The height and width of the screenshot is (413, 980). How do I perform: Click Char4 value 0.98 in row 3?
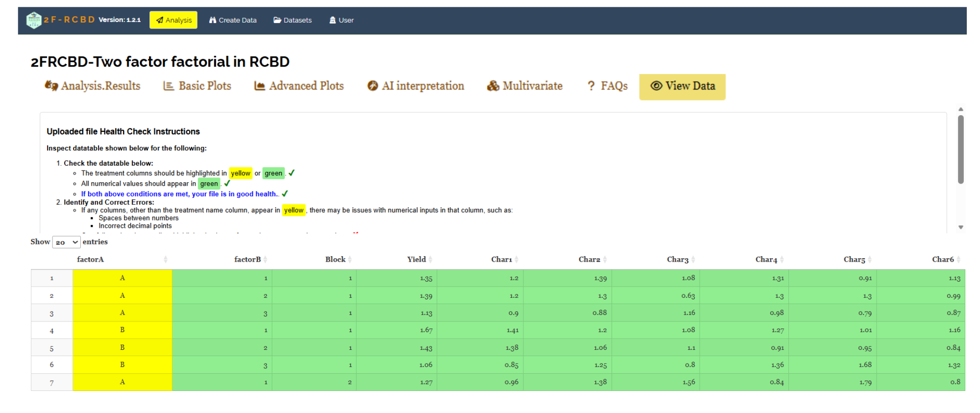(777, 313)
